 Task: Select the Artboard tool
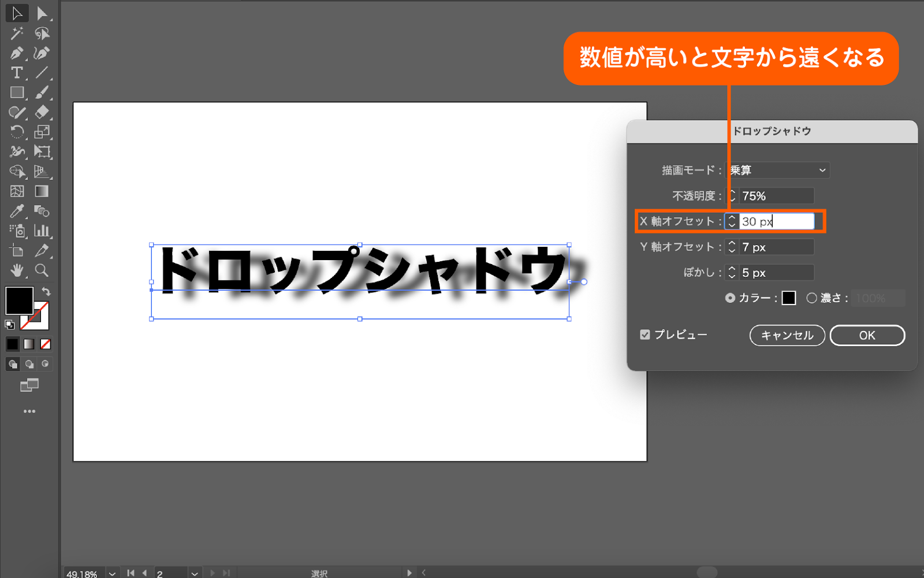coord(17,250)
